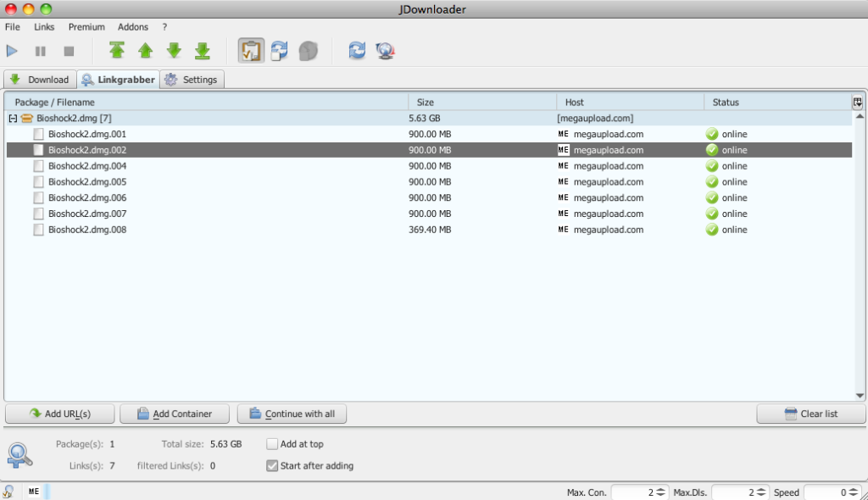Click the green online check for Bioshock2.dmg.007
The image size is (868, 500).
712,214
